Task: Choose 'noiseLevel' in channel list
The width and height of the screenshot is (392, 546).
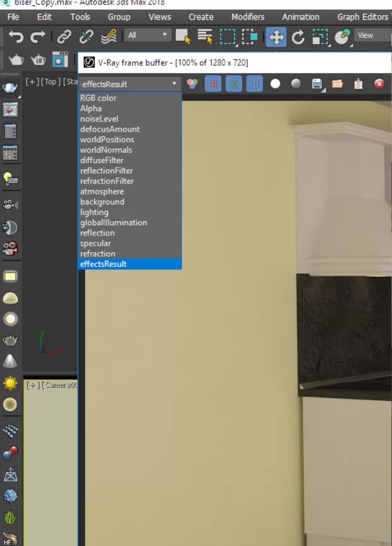Action: coord(130,119)
